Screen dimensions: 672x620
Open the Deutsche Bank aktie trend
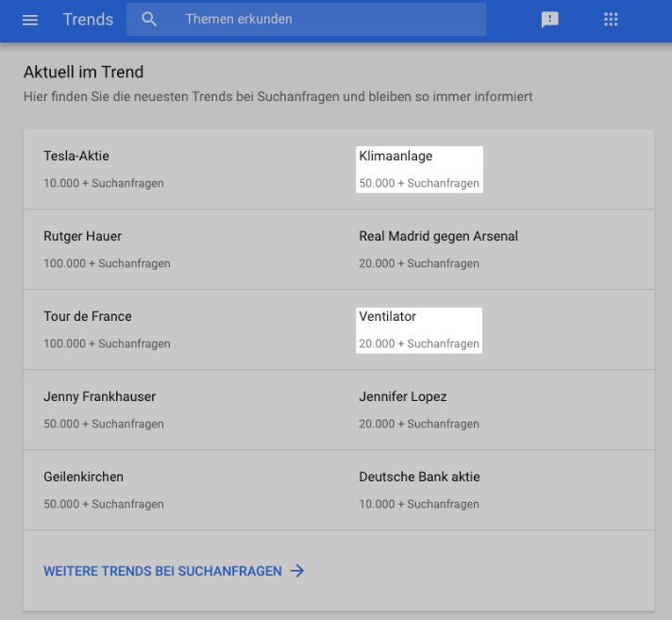click(x=419, y=478)
